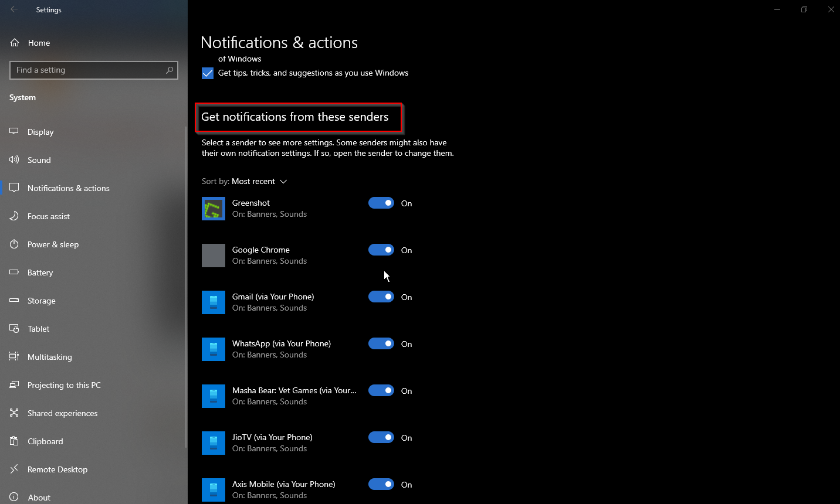
Task: Open Clipboard settings page
Action: (x=94, y=441)
